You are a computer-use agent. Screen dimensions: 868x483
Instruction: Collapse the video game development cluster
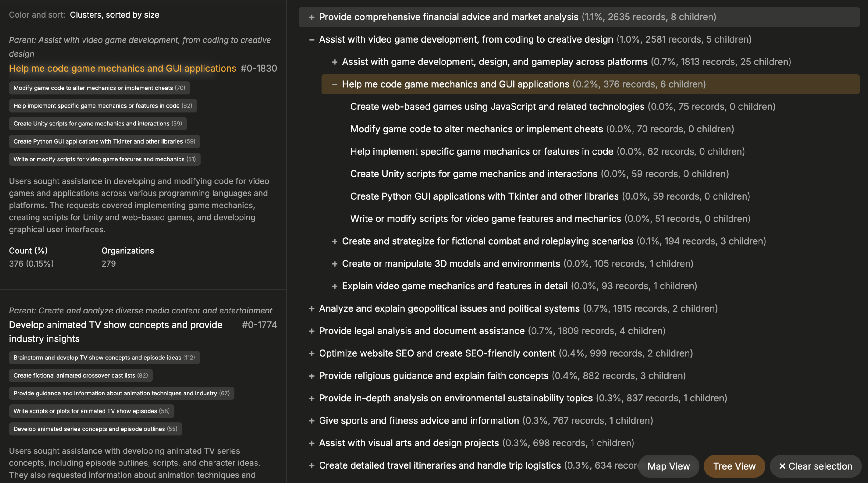pos(312,40)
